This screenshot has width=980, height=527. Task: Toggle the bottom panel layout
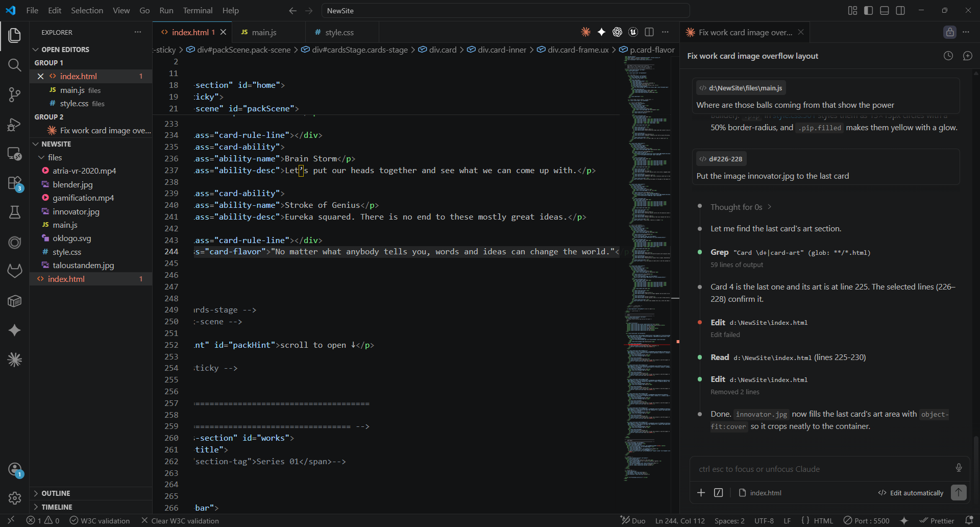885,11
